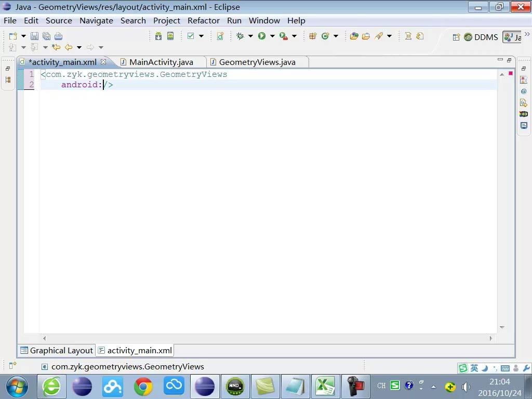This screenshot has height=399, width=532.
Task: Expand the Search dropdown arrow
Action: [390, 36]
